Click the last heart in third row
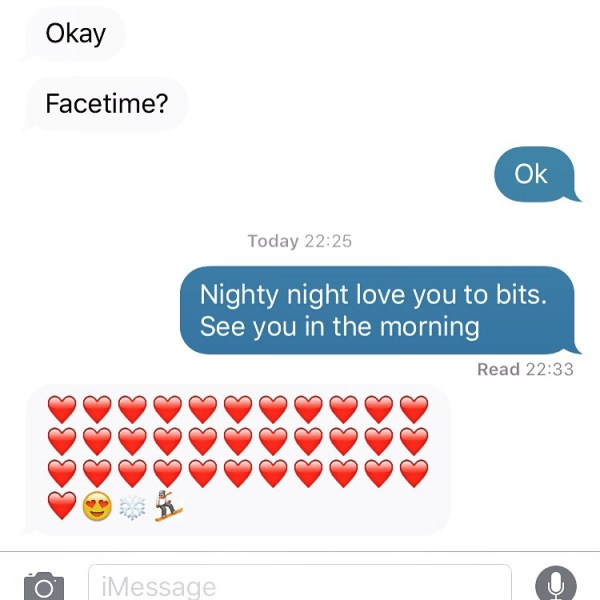The width and height of the screenshot is (600, 600). [x=414, y=474]
